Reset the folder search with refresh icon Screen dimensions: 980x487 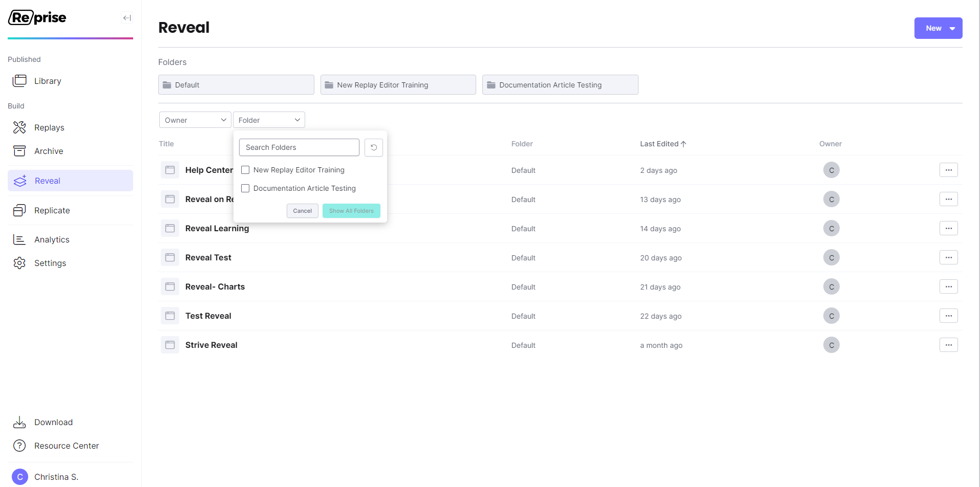point(374,147)
